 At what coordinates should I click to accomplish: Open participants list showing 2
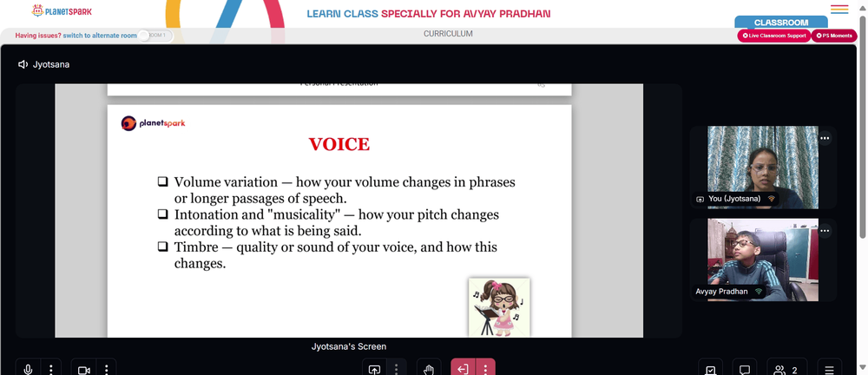pos(786,369)
